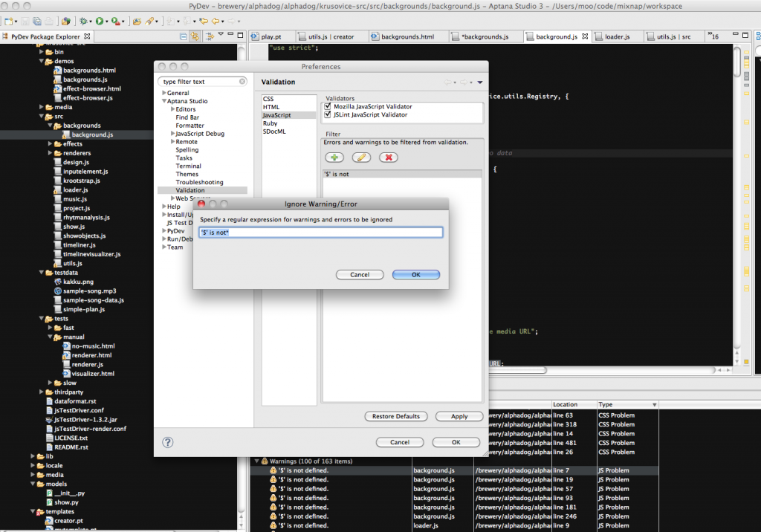Click the green Run toolbar icon
The width and height of the screenshot is (761, 532).
(100, 22)
